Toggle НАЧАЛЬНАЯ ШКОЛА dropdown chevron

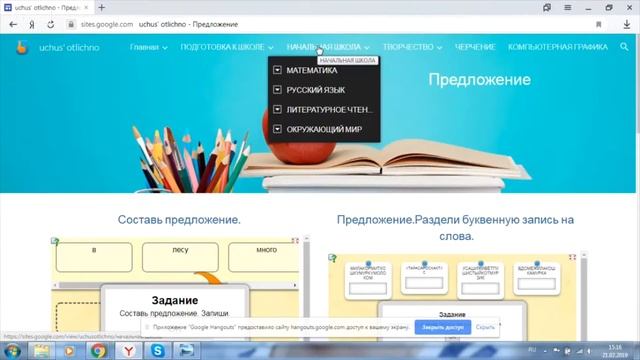(367, 48)
